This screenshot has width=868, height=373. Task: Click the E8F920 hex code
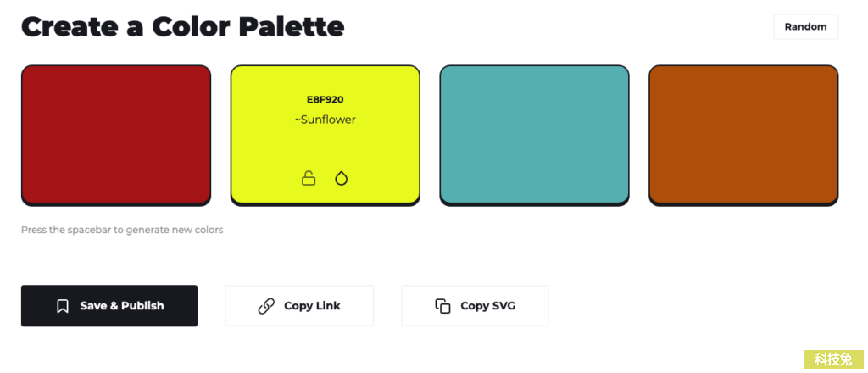tap(325, 100)
